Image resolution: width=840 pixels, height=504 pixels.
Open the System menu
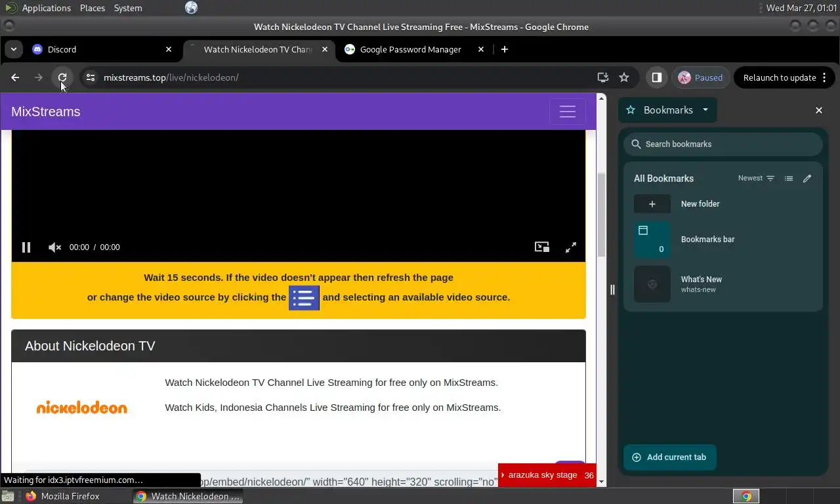tap(128, 8)
